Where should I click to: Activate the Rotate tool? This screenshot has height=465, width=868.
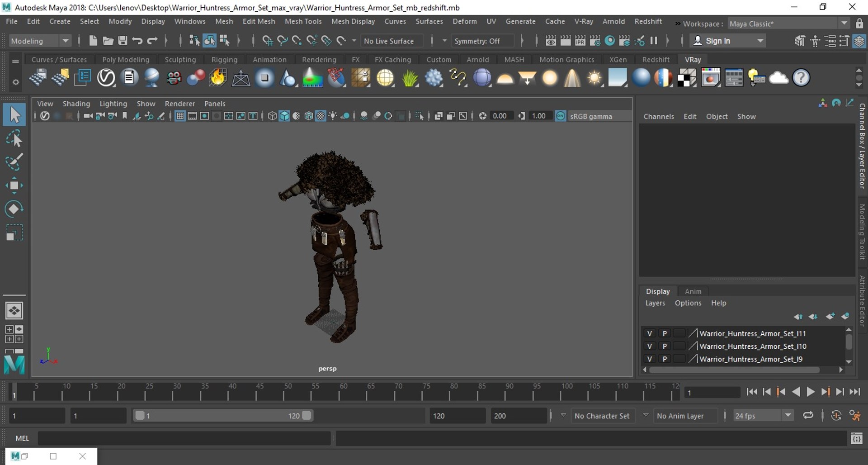click(x=14, y=209)
